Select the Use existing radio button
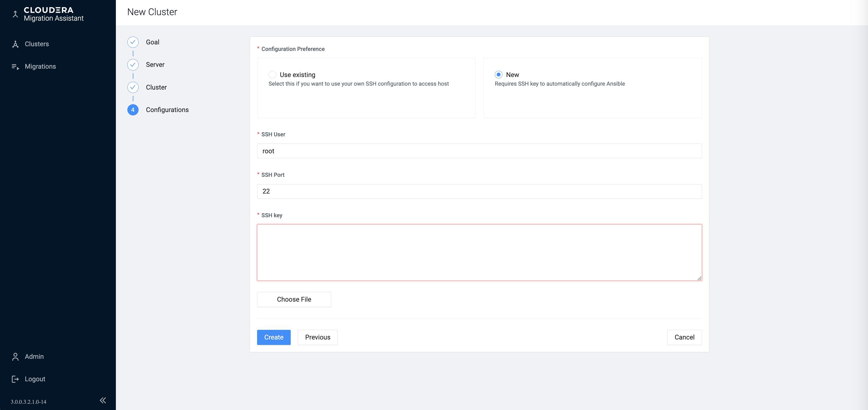 tap(272, 74)
